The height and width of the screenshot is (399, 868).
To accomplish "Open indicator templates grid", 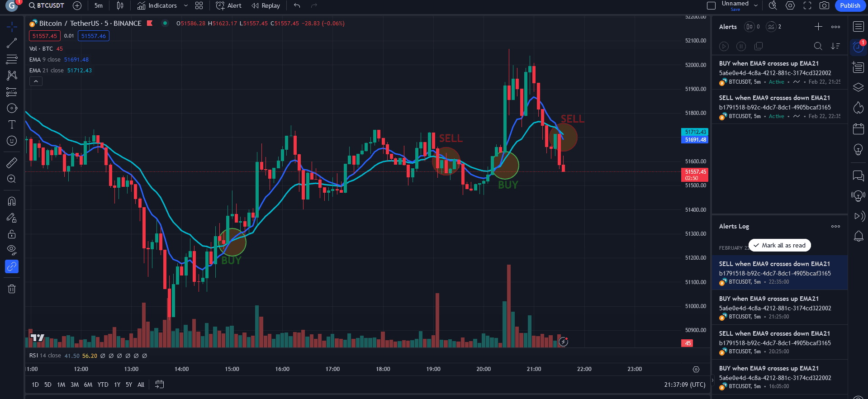I will pyautogui.click(x=199, y=6).
